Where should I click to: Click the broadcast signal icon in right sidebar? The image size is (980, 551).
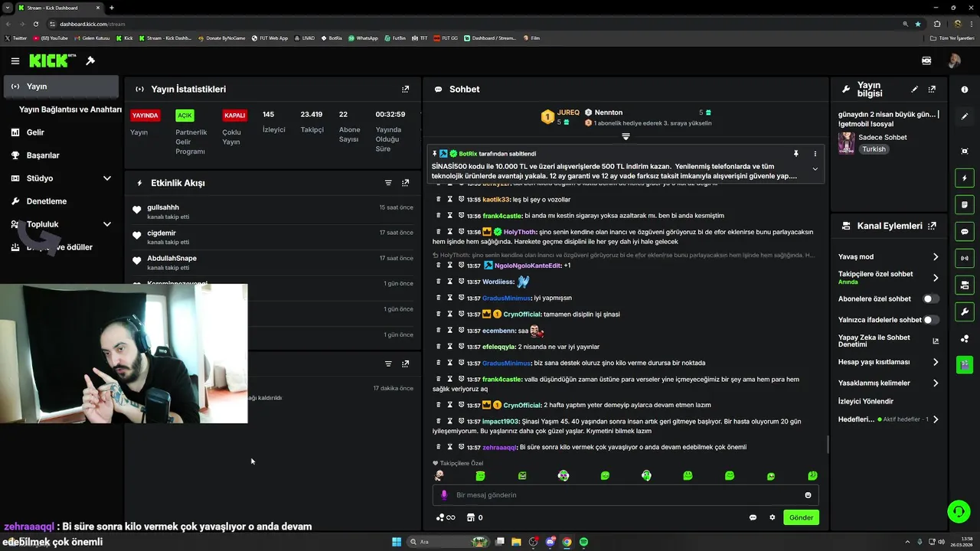[964, 259]
